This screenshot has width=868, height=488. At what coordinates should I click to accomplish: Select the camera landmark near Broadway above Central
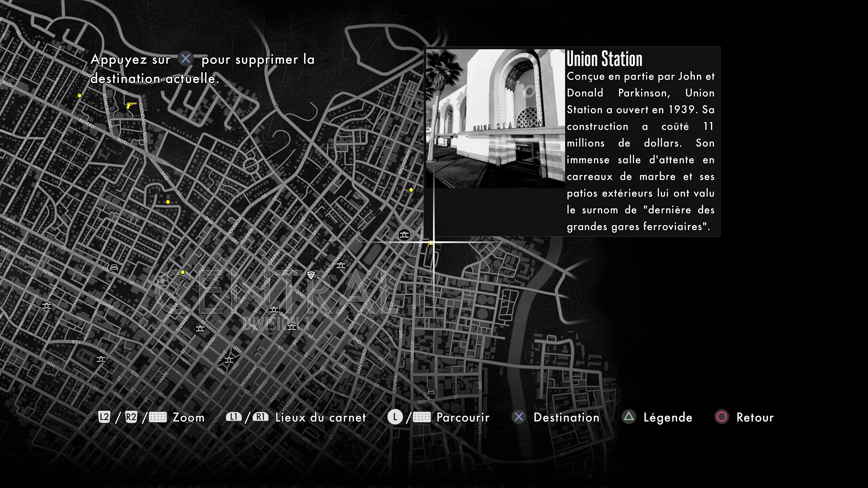click(341, 265)
